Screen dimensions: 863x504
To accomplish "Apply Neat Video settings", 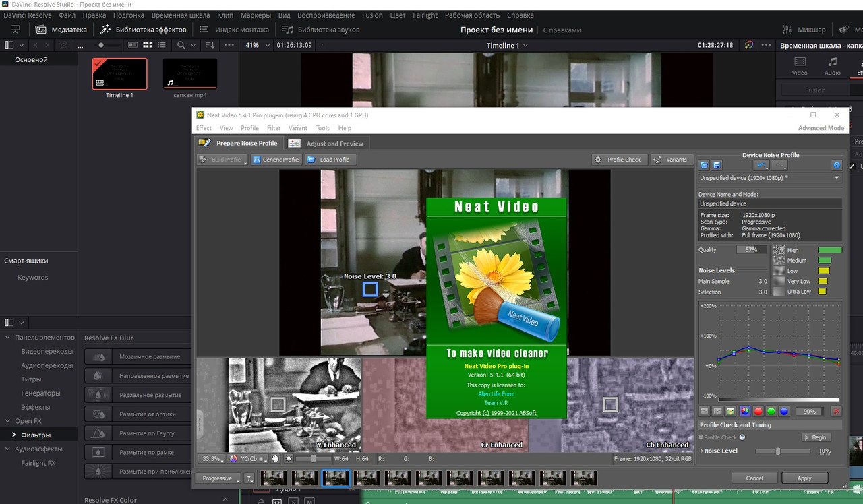I will tap(804, 478).
